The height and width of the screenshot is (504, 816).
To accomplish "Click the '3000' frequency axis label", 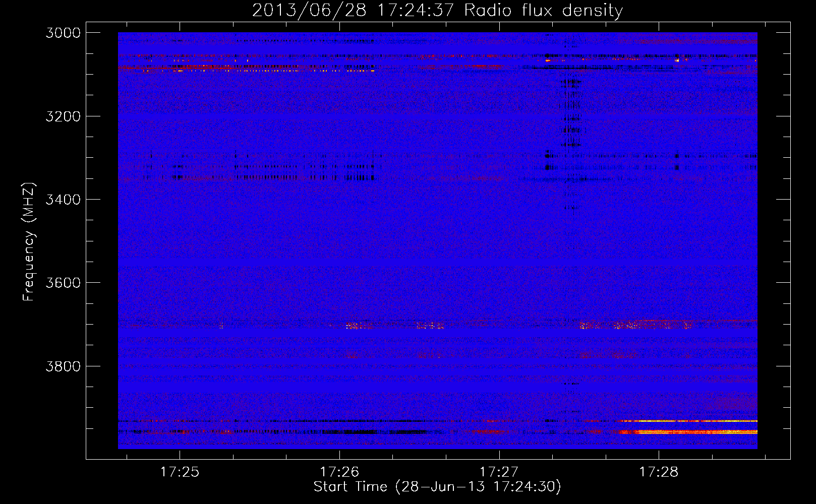I will 63,33.
